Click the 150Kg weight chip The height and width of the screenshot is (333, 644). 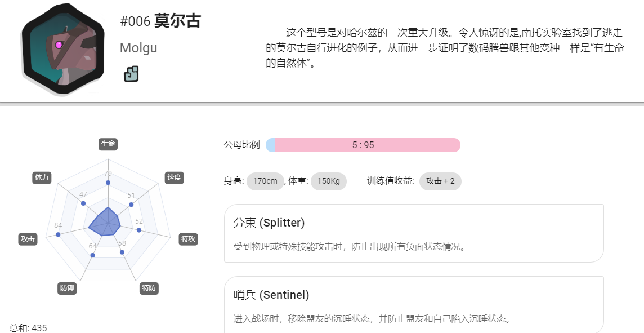pos(329,181)
